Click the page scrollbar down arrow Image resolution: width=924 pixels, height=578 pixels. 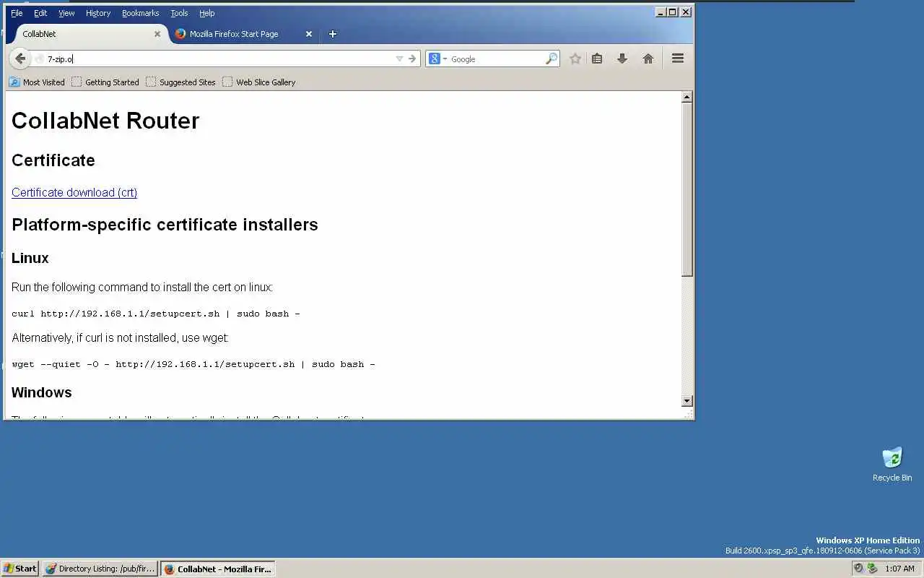[687, 400]
